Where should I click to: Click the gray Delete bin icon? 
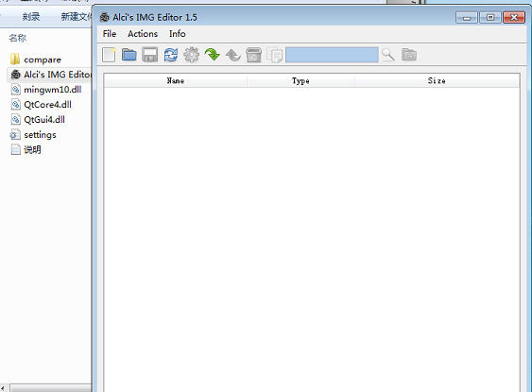coord(254,55)
